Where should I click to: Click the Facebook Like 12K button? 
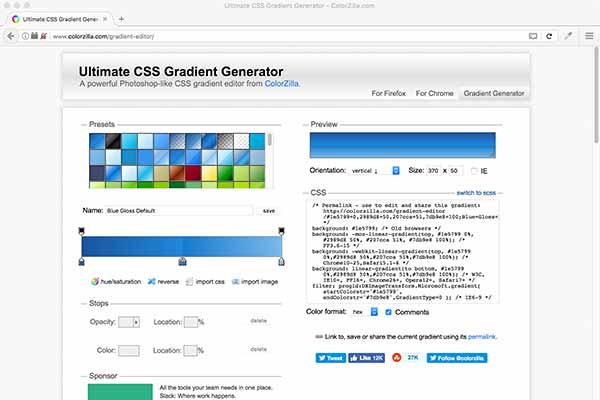[366, 358]
